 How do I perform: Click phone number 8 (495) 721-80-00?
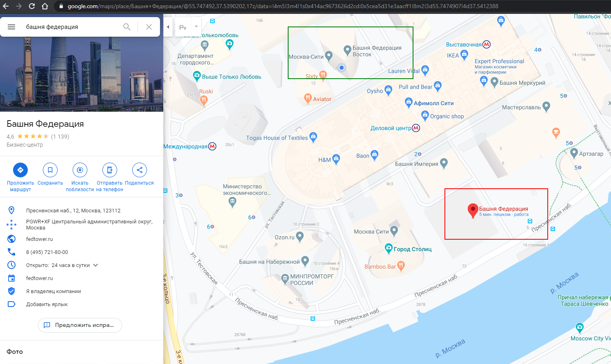point(47,252)
